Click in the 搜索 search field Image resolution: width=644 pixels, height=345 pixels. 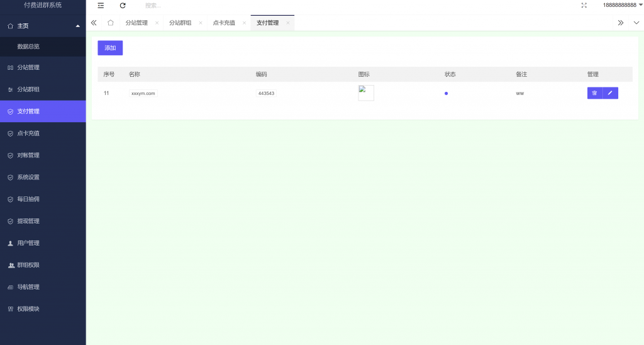click(153, 6)
